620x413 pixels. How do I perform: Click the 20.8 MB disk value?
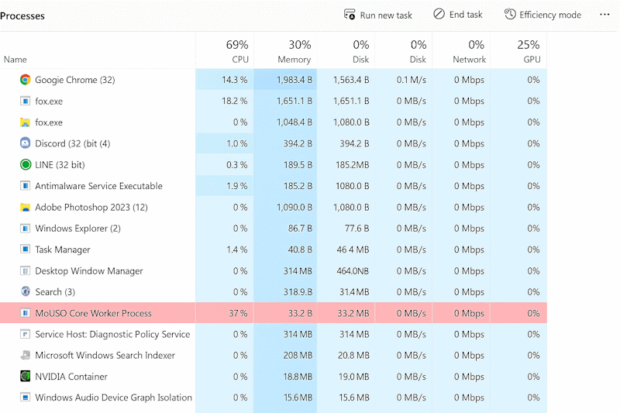click(353, 355)
